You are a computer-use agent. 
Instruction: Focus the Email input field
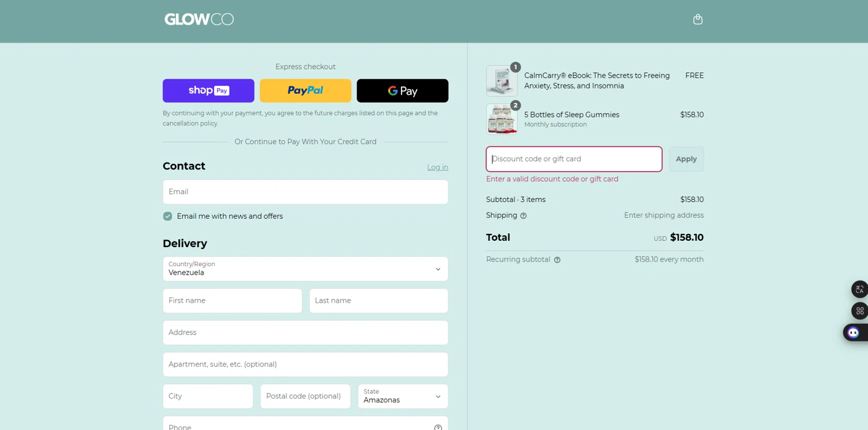306,192
